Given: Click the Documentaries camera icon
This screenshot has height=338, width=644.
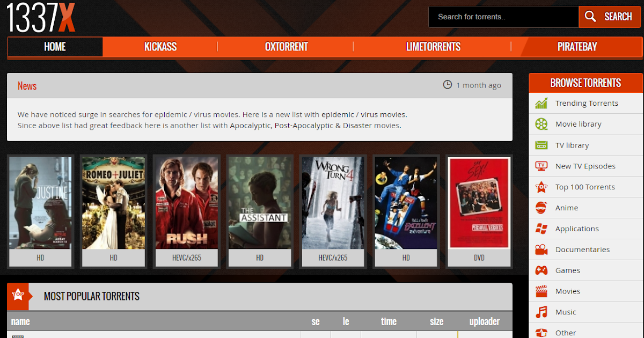Looking at the screenshot, I should click(541, 249).
